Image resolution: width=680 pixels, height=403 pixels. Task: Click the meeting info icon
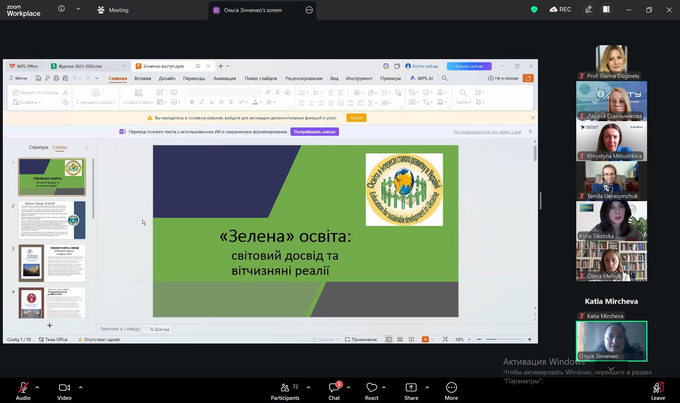point(61,9)
